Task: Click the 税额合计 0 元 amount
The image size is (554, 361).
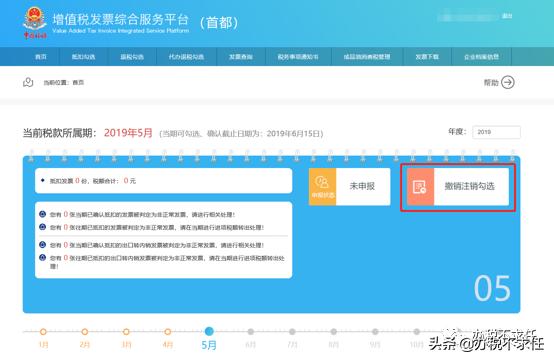Action: (x=114, y=181)
